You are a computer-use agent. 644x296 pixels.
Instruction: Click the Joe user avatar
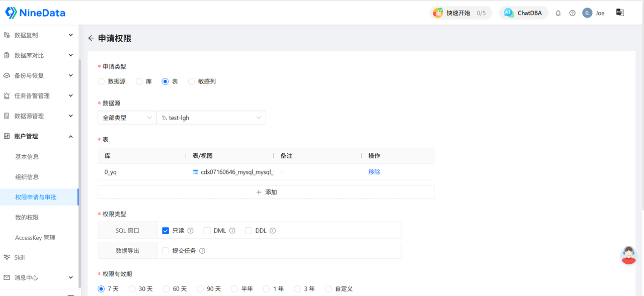[587, 13]
